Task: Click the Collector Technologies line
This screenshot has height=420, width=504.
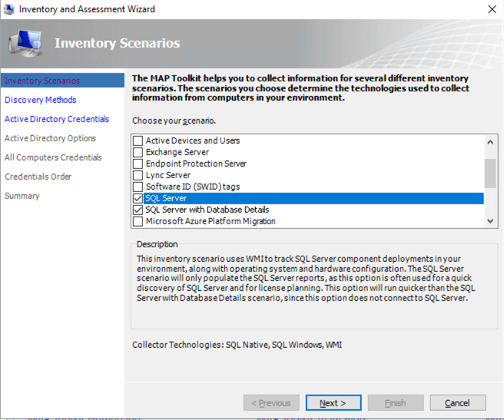Action: click(x=237, y=345)
